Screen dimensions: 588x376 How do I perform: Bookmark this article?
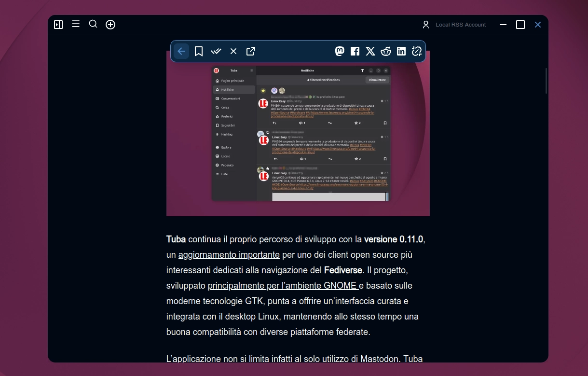click(x=199, y=51)
